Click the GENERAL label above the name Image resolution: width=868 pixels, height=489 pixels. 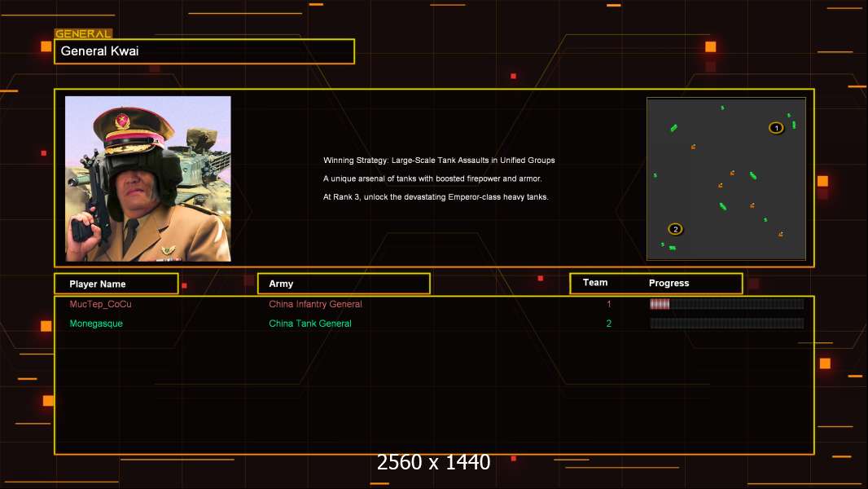[x=83, y=33]
